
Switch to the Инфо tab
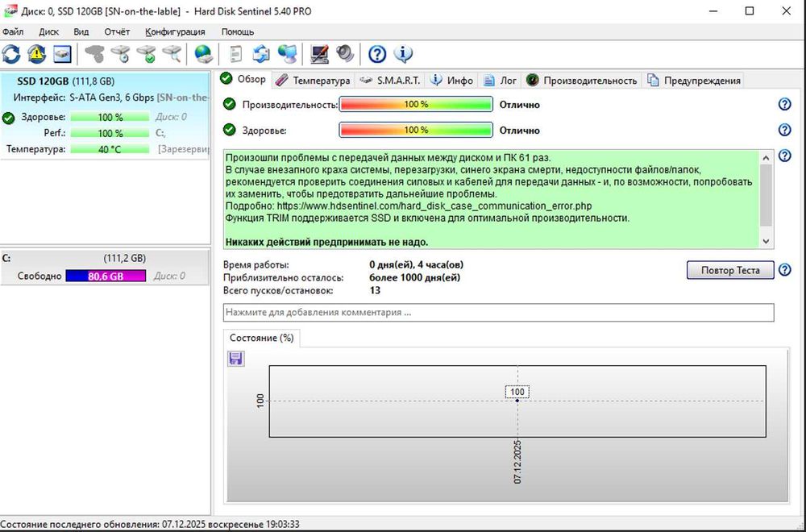452,80
